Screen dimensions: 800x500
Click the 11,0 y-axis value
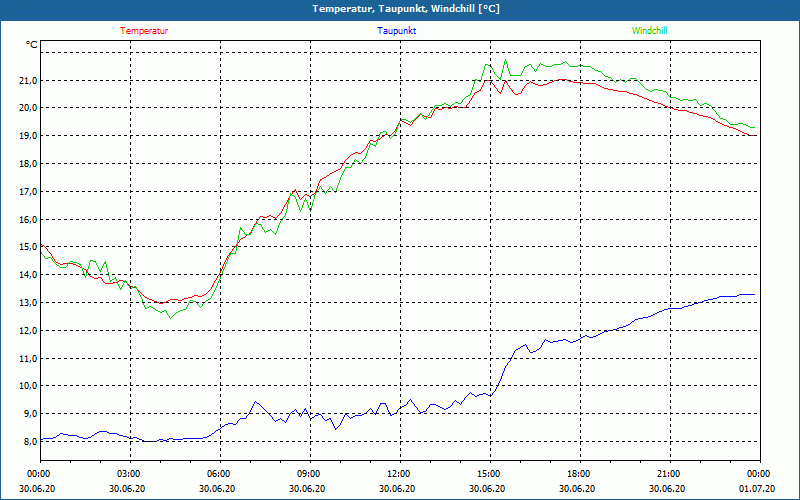(29, 358)
